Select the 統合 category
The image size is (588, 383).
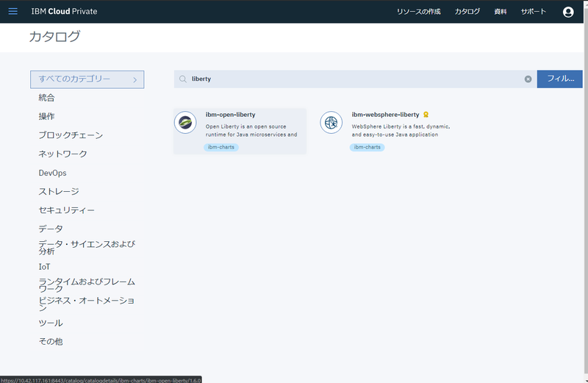point(46,98)
